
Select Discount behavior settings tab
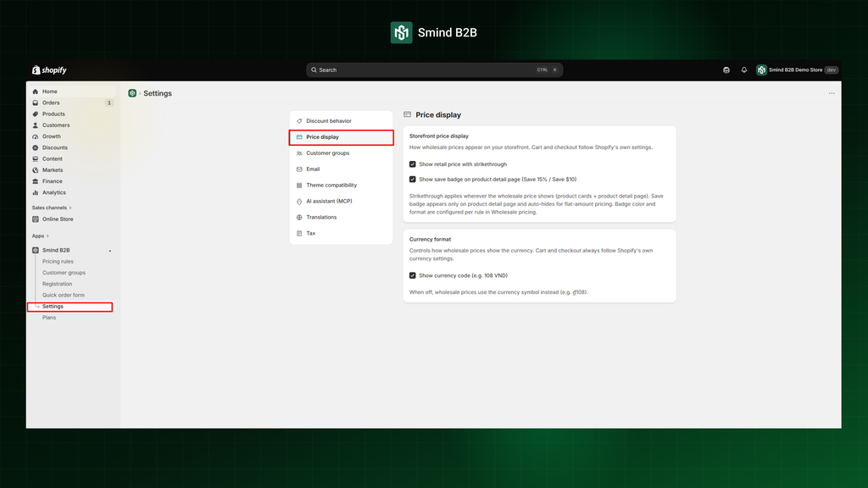point(341,121)
